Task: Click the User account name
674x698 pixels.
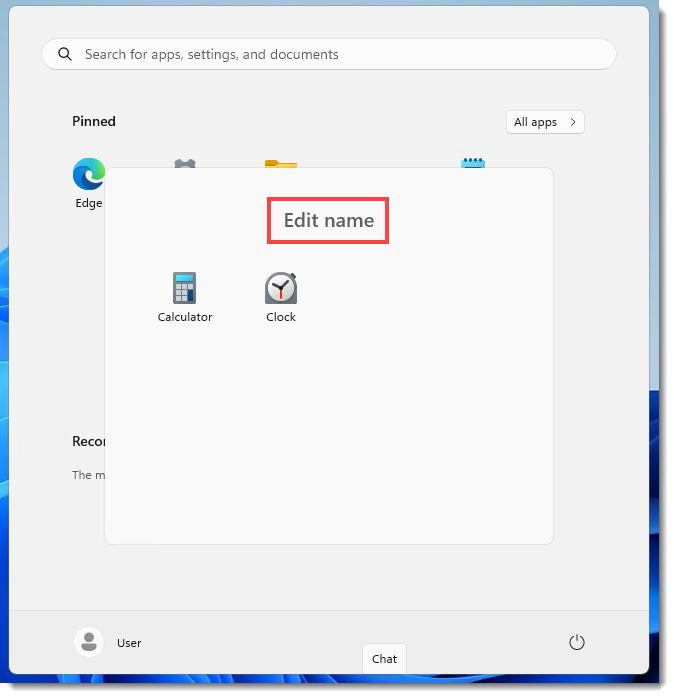Action: [x=129, y=643]
